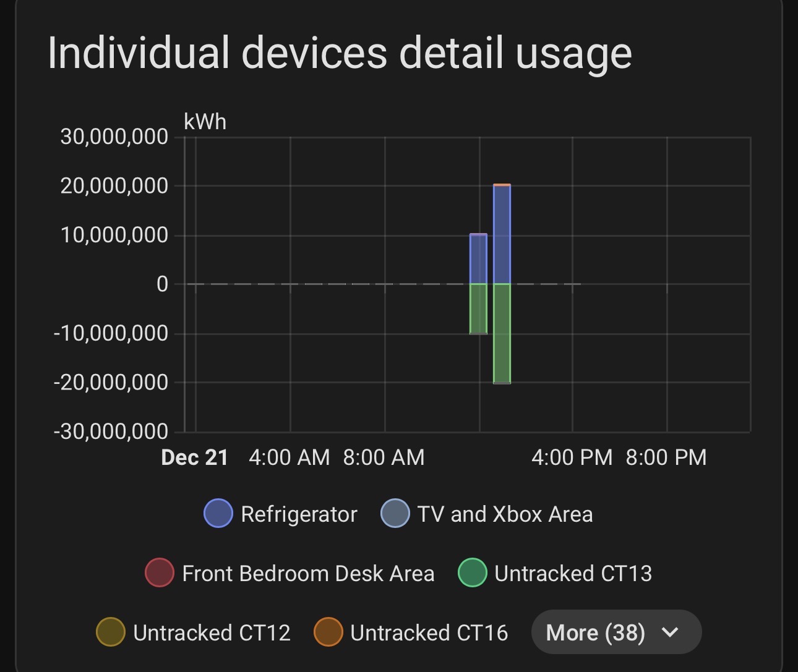Click the olive Untracked CT12 legend circle

click(x=111, y=632)
